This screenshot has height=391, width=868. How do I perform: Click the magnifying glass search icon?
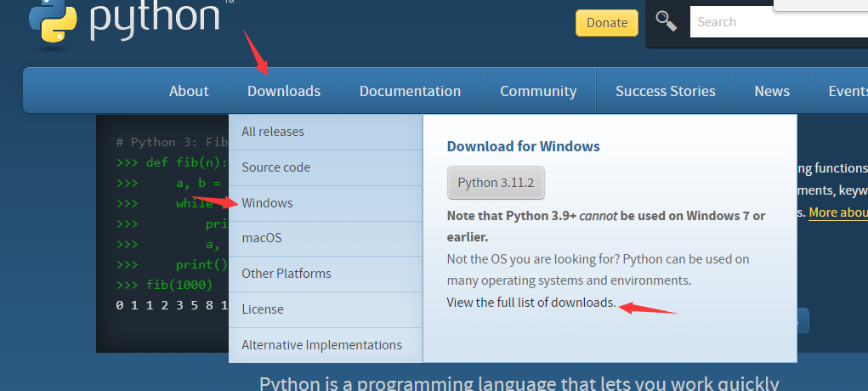click(x=666, y=22)
